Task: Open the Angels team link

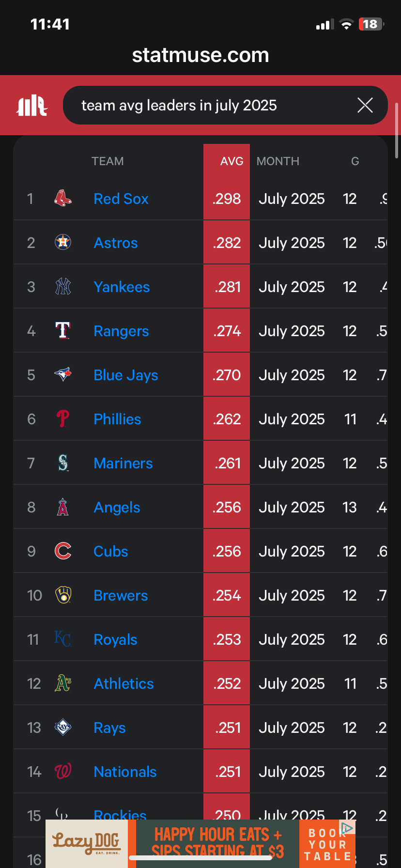Action: coord(117,507)
